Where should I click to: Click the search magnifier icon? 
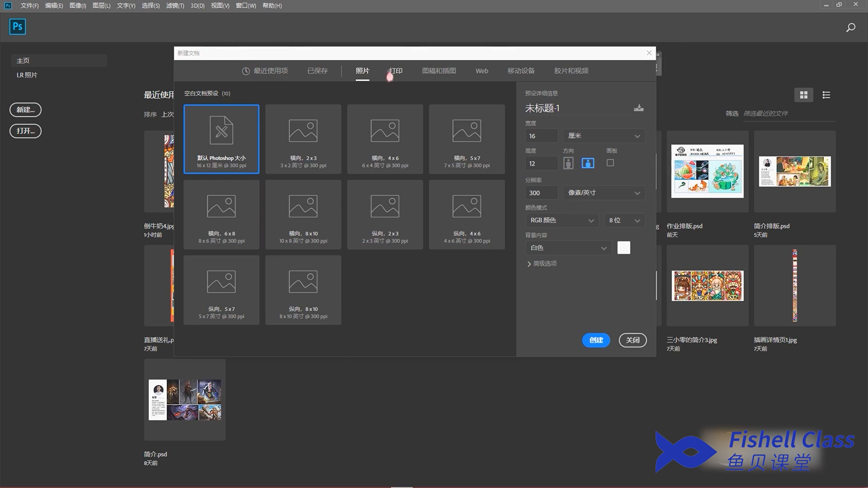point(850,27)
